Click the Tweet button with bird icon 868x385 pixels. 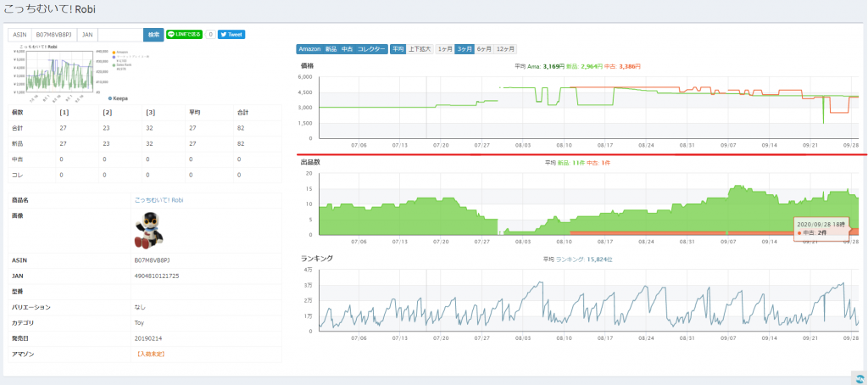click(x=231, y=35)
